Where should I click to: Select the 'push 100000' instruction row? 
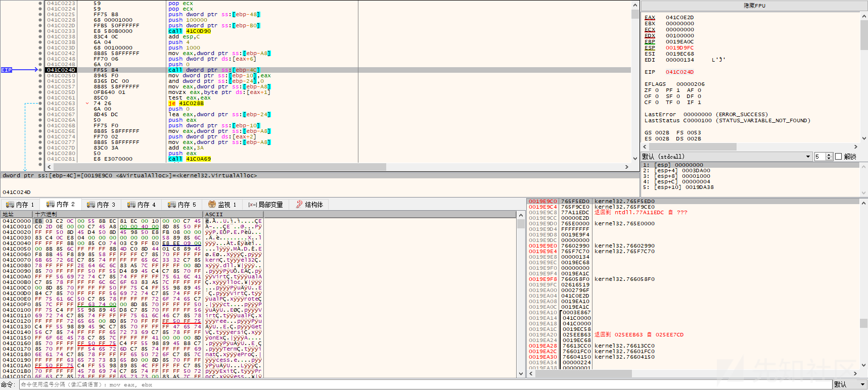pos(338,20)
